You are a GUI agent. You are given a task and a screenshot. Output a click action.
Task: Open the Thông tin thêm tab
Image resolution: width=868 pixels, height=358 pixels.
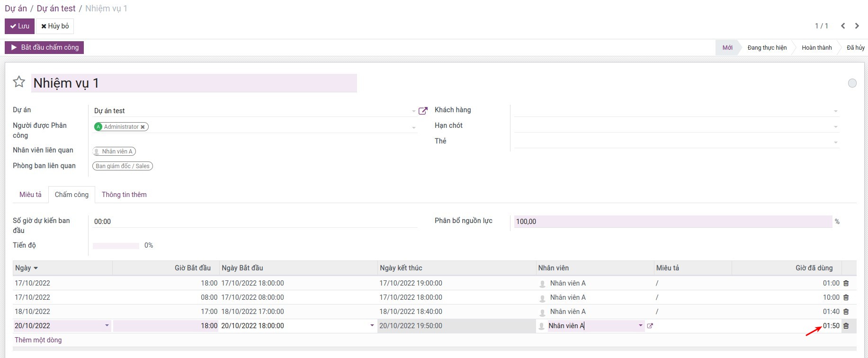tap(124, 195)
